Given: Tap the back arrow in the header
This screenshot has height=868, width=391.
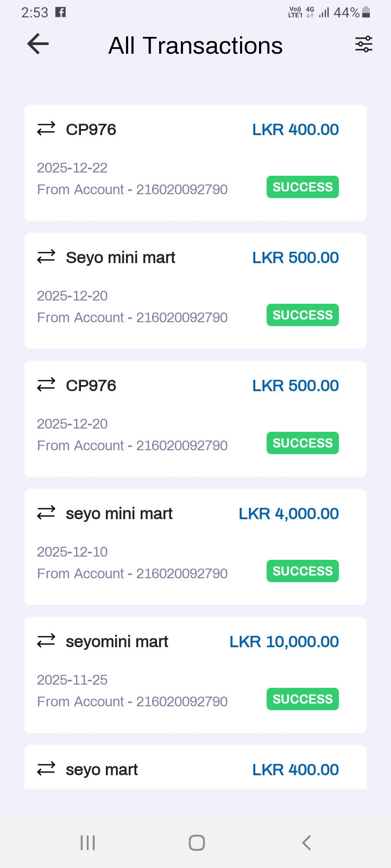Looking at the screenshot, I should point(38,44).
